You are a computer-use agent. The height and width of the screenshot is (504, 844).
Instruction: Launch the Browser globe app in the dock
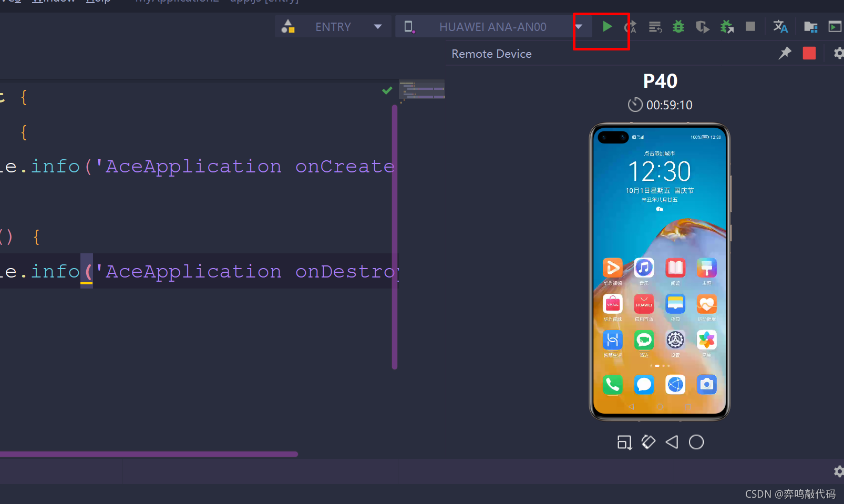[675, 385]
